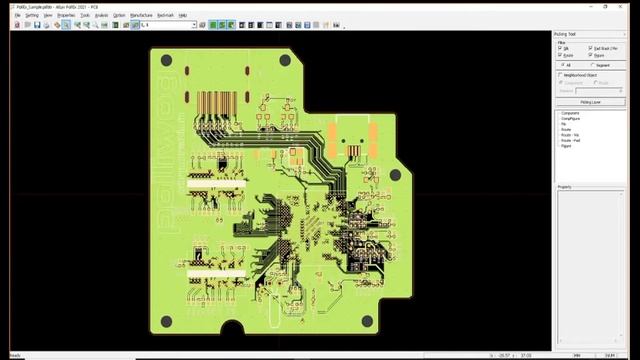Select the All radio button
The image size is (640, 360).
tap(563, 65)
